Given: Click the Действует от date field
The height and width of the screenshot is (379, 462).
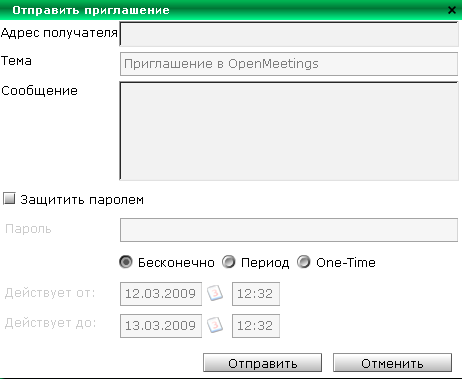Looking at the screenshot, I should 161,294.
